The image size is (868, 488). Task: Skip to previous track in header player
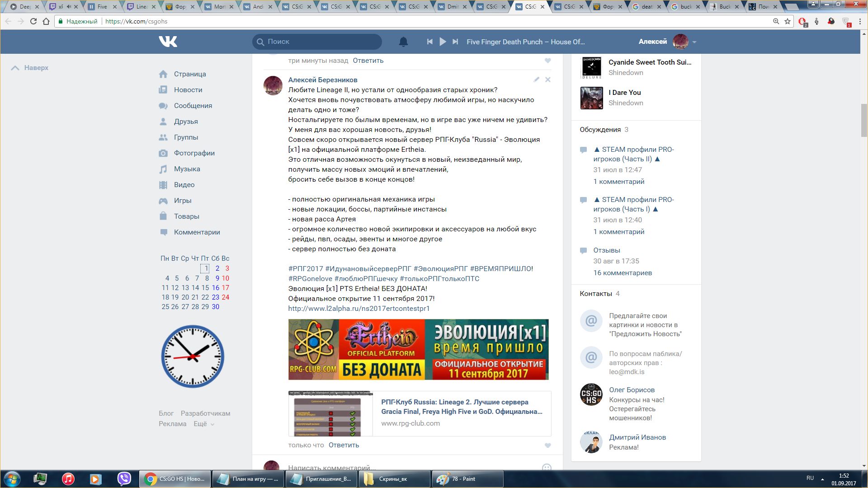(x=429, y=42)
